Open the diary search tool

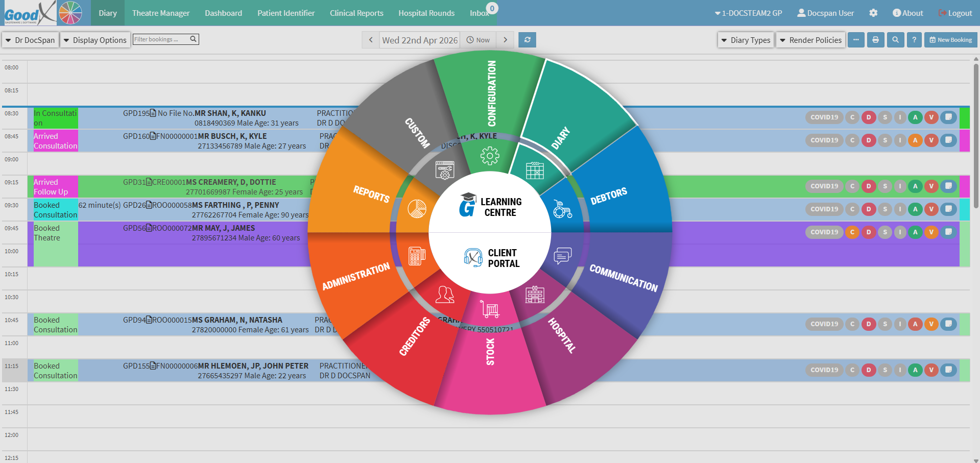click(895, 40)
